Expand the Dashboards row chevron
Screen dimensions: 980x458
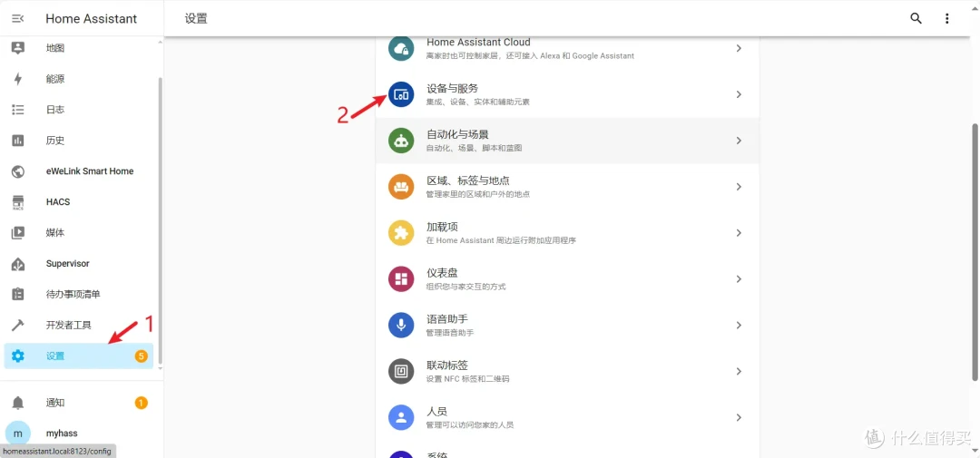point(739,279)
